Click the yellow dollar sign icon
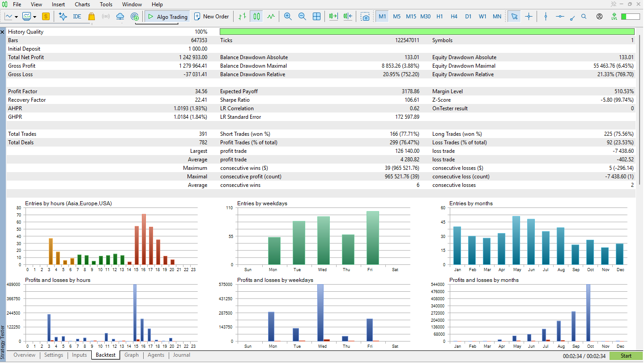This screenshot has width=644, height=363. [x=46, y=17]
